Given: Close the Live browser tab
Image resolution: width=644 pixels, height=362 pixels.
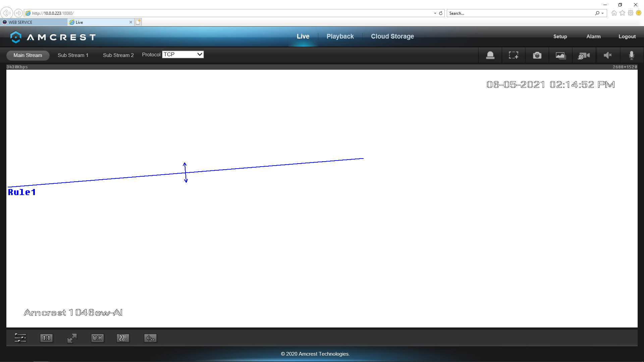Looking at the screenshot, I should coord(131,22).
